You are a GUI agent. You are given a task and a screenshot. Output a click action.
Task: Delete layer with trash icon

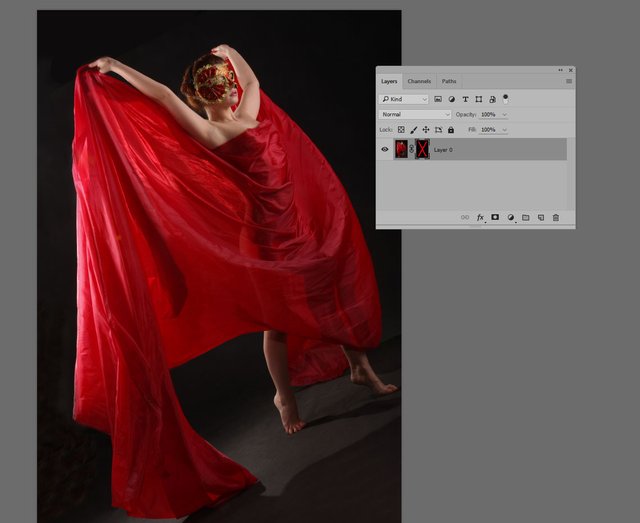tap(556, 218)
